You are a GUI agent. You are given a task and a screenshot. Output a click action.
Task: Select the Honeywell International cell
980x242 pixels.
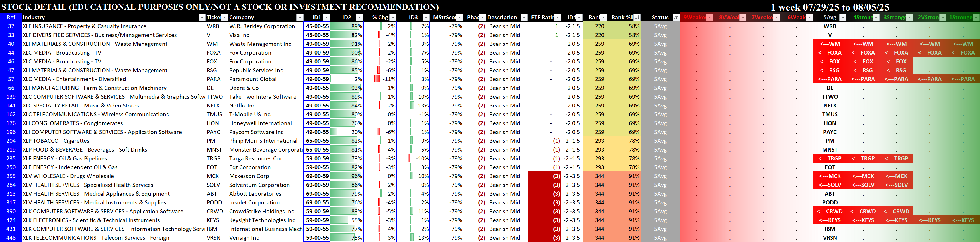(266, 123)
